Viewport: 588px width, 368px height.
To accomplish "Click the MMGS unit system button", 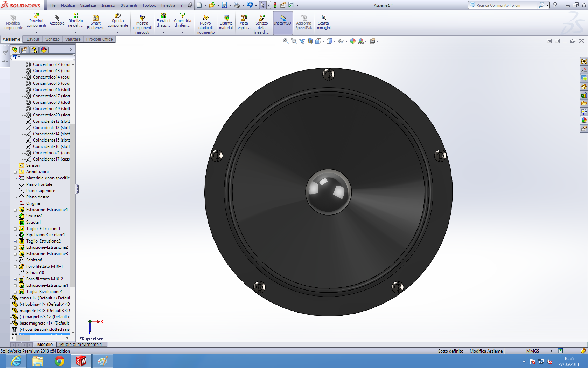I will (x=533, y=351).
